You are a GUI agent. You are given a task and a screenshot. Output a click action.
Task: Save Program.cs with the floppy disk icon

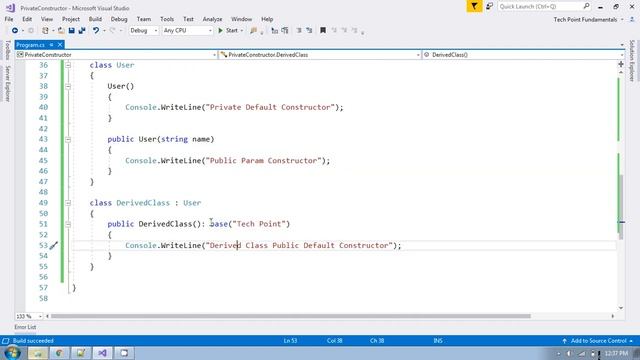pos(71,30)
